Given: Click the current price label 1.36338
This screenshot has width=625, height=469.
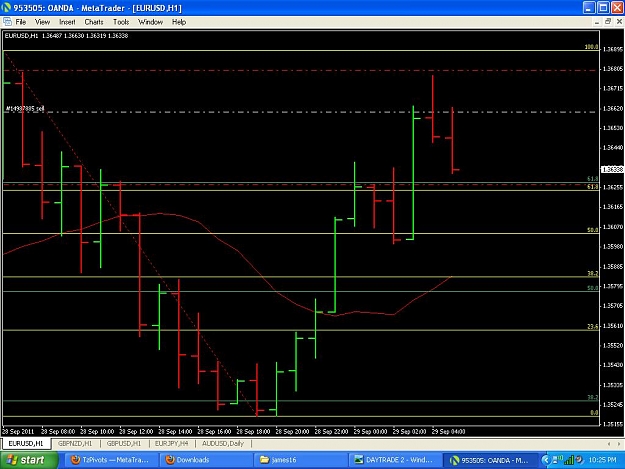Looking at the screenshot, I should pyautogui.click(x=612, y=169).
